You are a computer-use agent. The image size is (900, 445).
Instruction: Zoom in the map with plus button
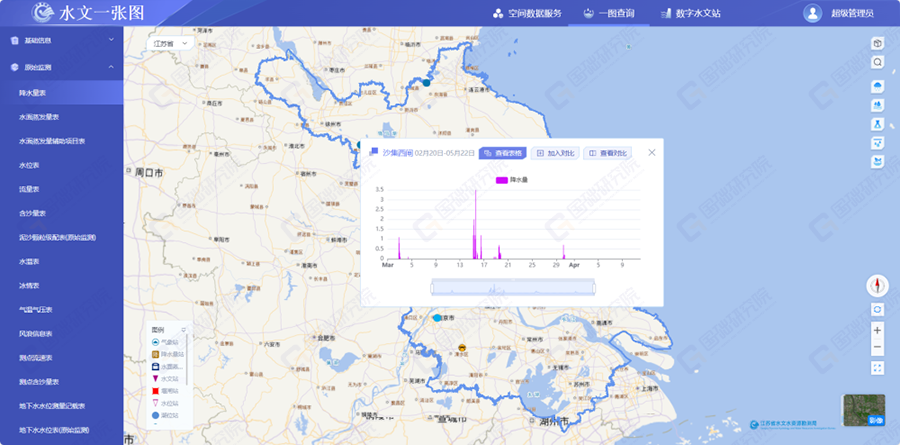click(x=877, y=329)
